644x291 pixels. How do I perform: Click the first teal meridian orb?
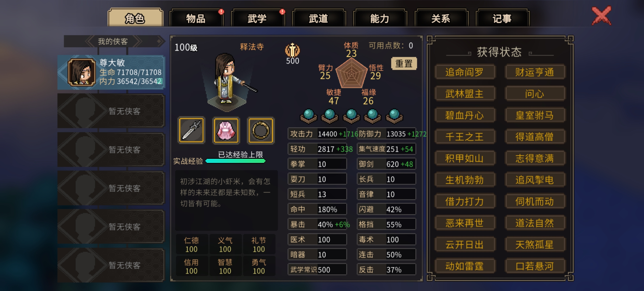pos(309,116)
